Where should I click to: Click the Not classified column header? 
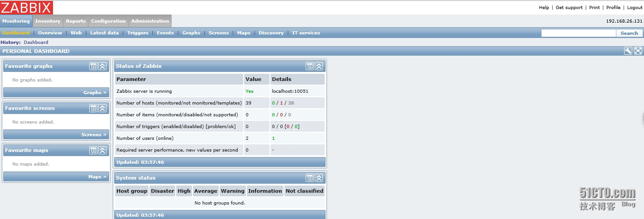304,191
